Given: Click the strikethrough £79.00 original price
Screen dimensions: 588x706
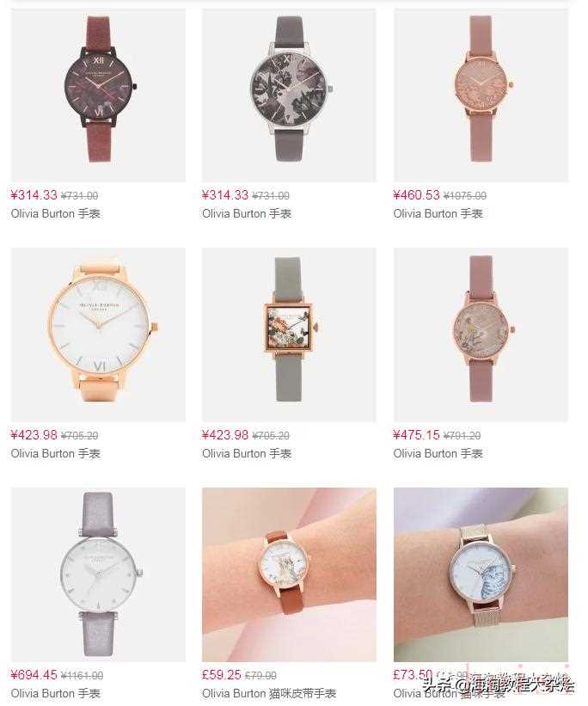Looking at the screenshot, I should (260, 676).
